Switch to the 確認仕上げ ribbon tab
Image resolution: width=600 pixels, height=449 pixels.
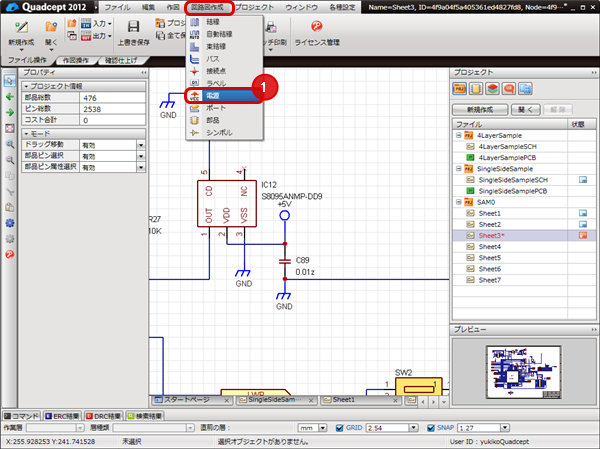point(121,60)
